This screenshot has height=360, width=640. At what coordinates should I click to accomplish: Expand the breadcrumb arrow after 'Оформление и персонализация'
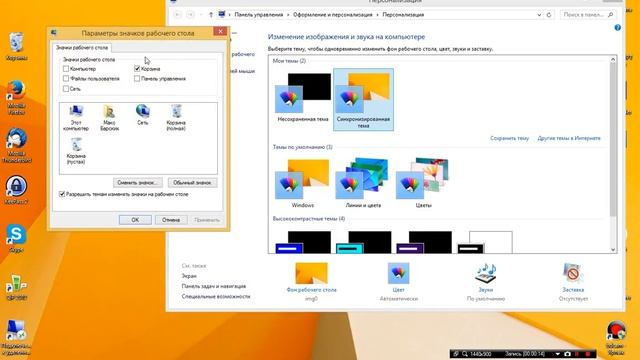pyautogui.click(x=378, y=15)
